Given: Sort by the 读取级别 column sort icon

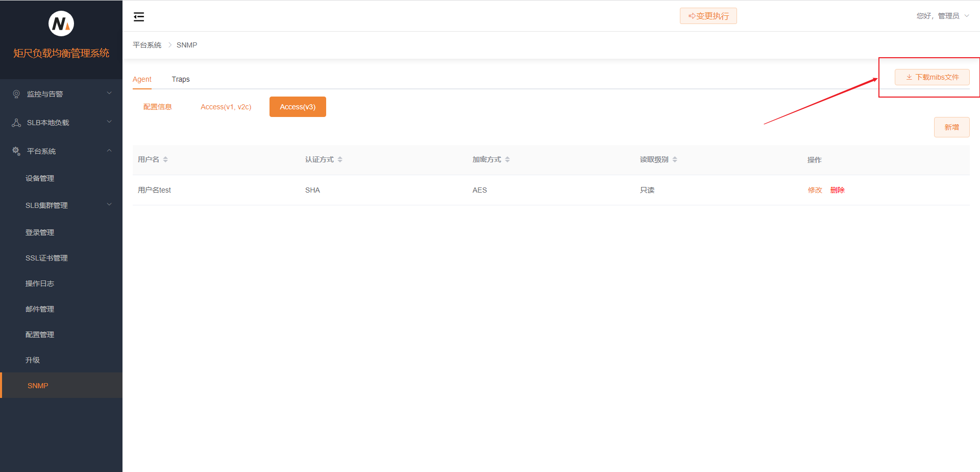Looking at the screenshot, I should pyautogui.click(x=675, y=160).
